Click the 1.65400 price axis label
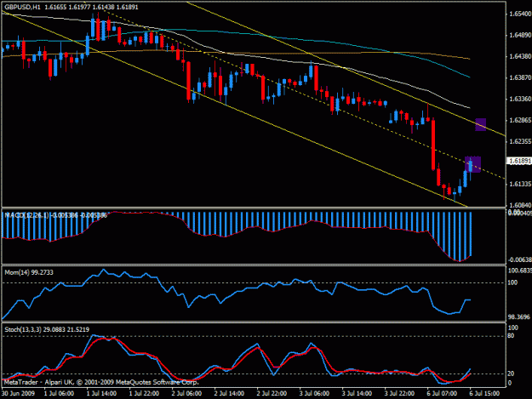This screenshot has width=532, height=399. (x=520, y=14)
